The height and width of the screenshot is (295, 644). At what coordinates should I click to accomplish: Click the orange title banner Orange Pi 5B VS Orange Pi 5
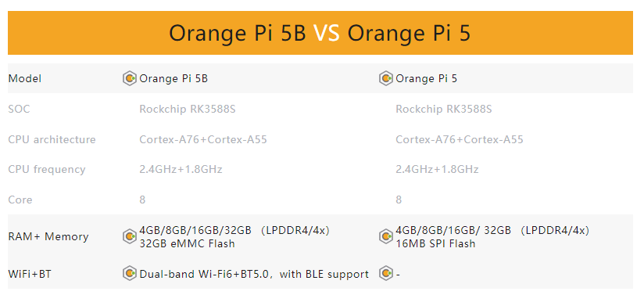(320, 33)
